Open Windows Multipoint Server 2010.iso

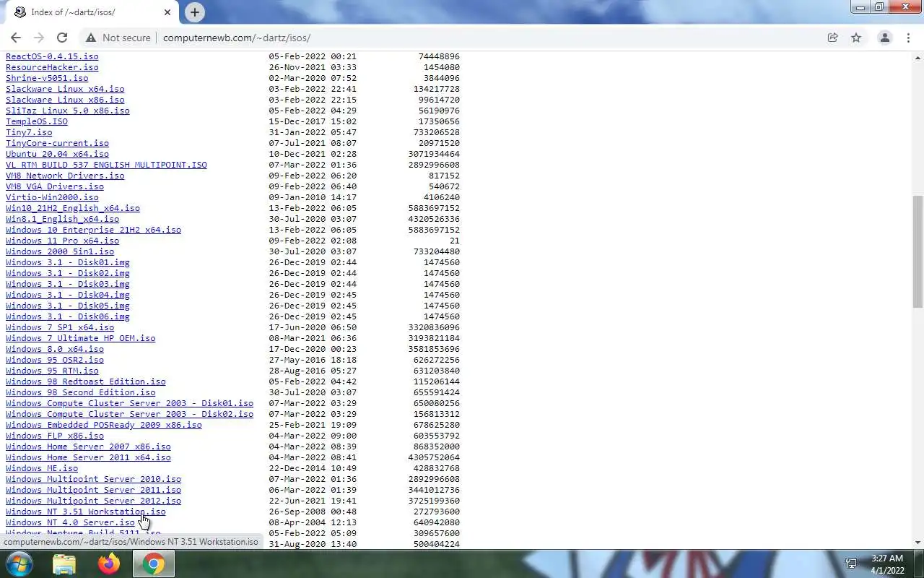coord(93,479)
